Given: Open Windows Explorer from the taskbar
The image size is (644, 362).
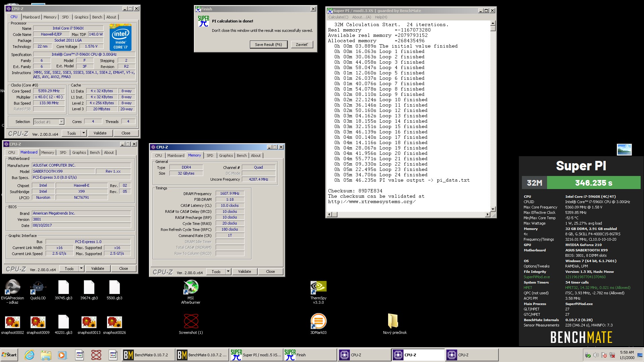Looking at the screenshot, I should pyautogui.click(x=46, y=355).
